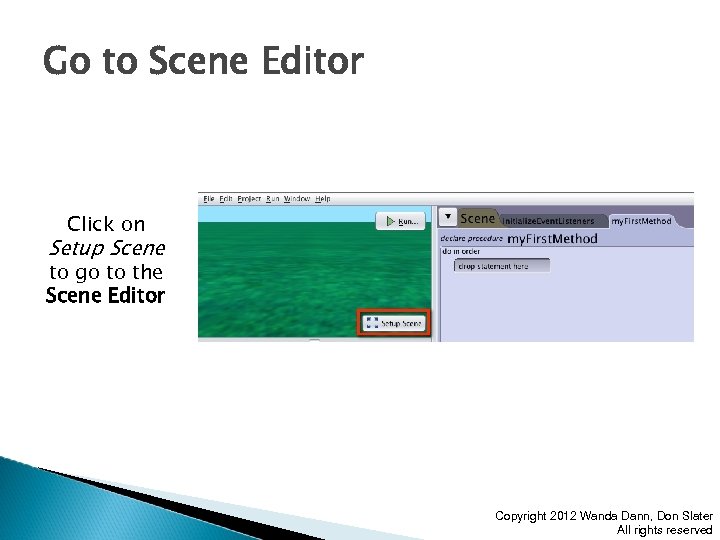Switch to the Scene tab
Image resolution: width=720 pixels, height=540 pixels.
click(478, 219)
